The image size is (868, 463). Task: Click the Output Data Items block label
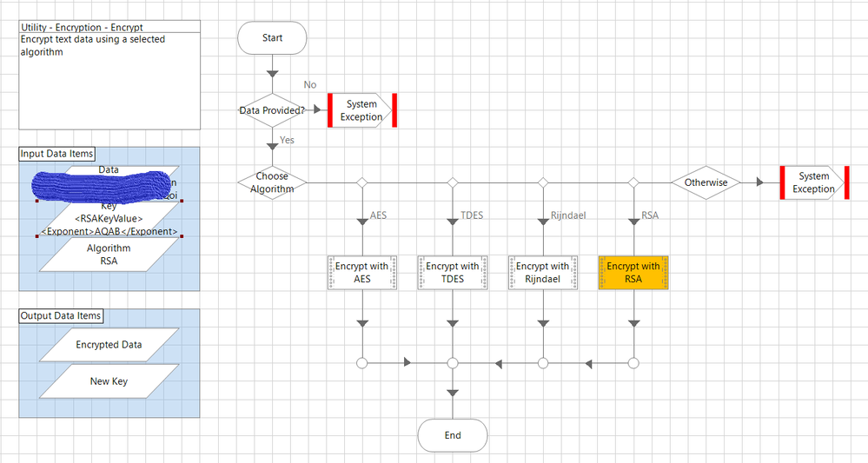tap(61, 316)
